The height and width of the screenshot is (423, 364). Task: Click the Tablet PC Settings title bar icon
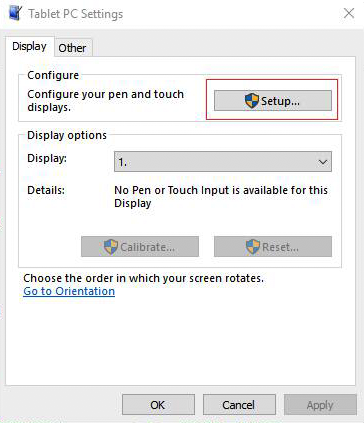click(15, 13)
